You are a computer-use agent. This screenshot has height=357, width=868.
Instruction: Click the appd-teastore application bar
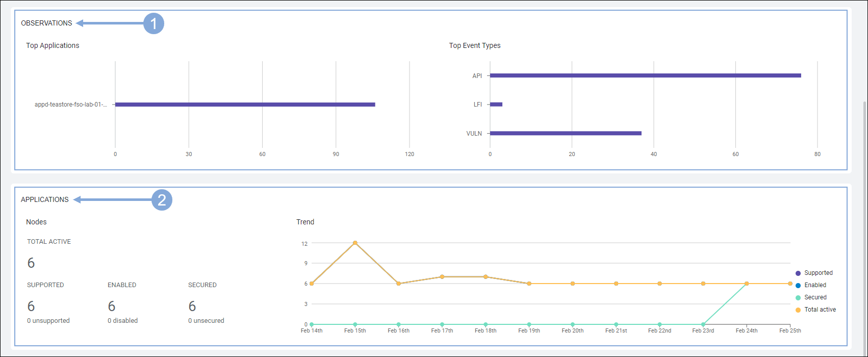245,105
